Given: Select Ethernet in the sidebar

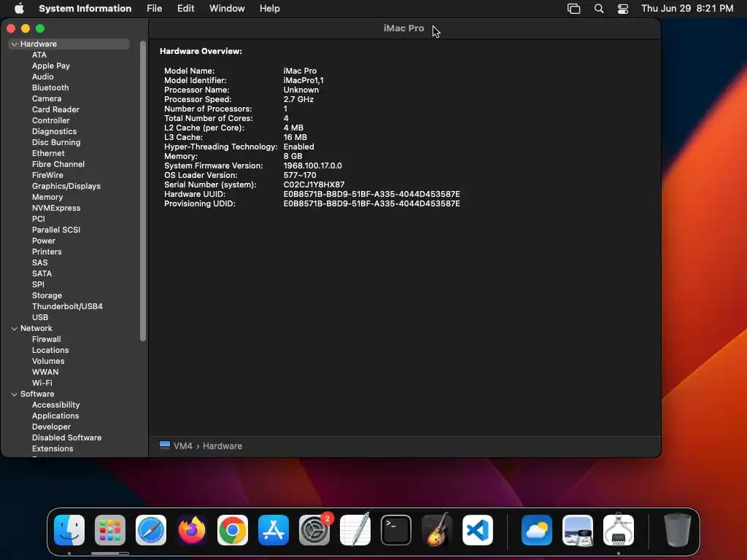Looking at the screenshot, I should [48, 153].
